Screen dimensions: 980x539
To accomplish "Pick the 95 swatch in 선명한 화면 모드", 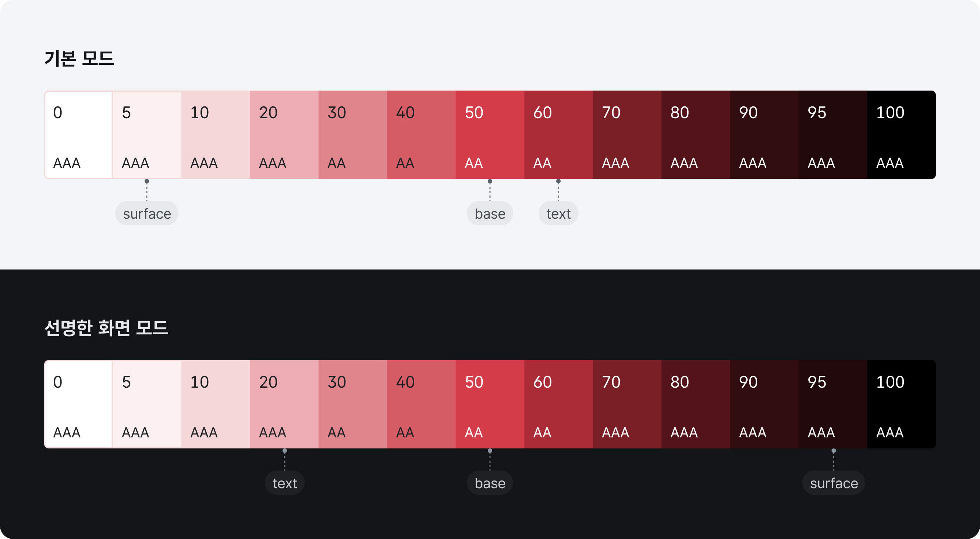I will click(x=833, y=404).
